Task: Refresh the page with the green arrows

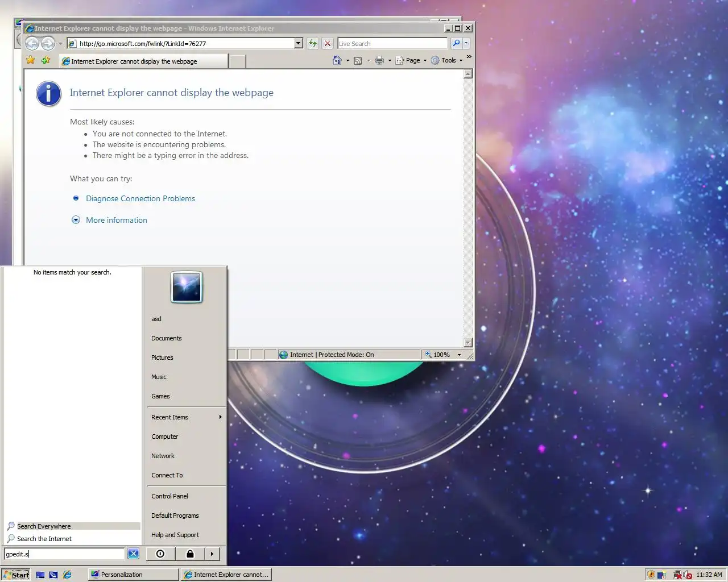Action: (x=313, y=43)
